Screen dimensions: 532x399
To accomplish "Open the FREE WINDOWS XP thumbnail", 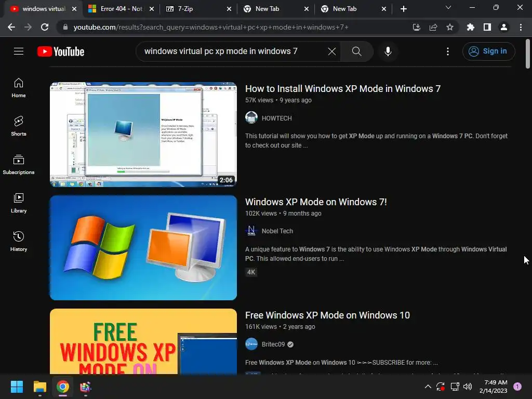I will [143, 341].
